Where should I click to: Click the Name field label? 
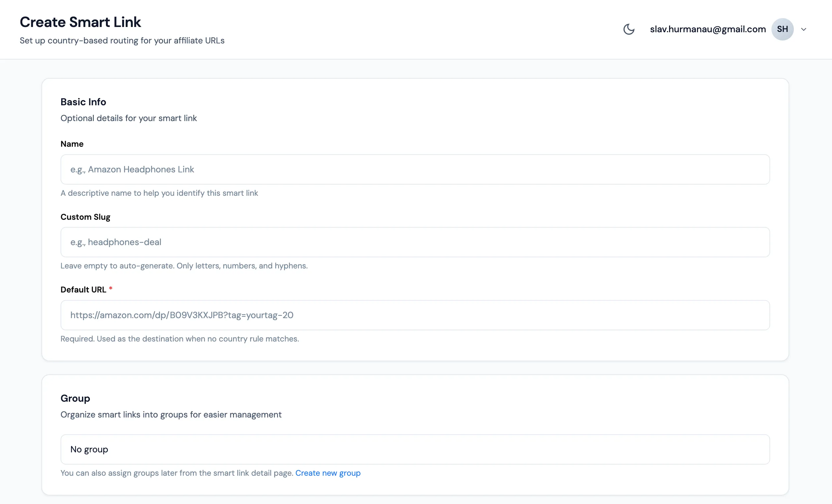[72, 144]
